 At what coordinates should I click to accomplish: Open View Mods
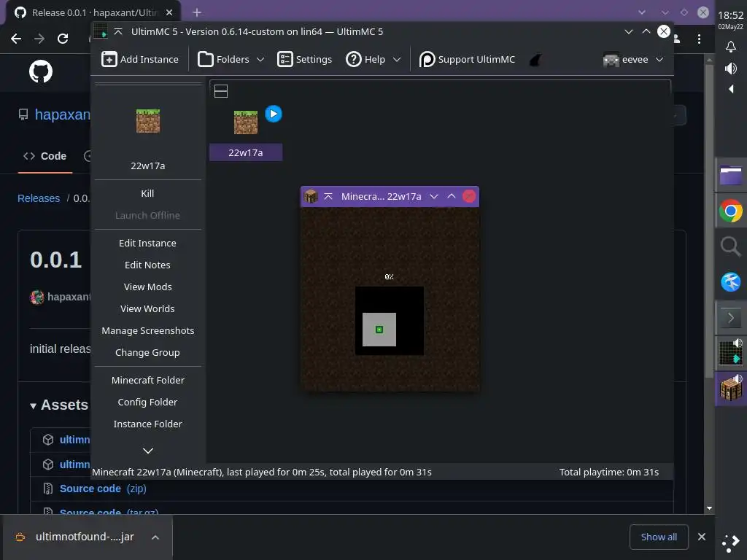coord(147,287)
